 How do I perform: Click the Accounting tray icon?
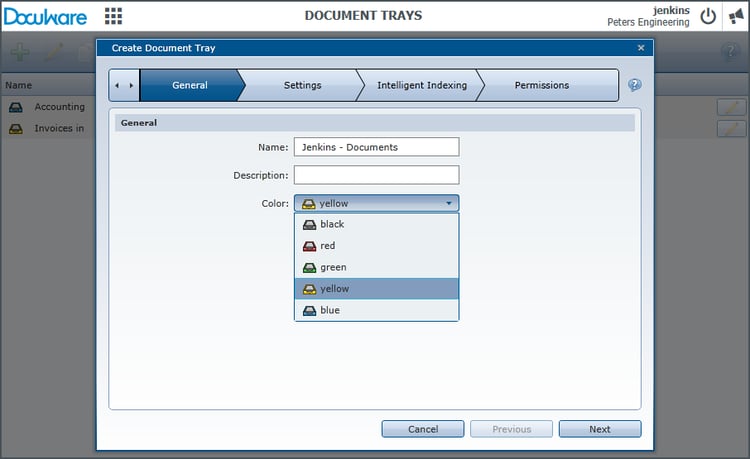point(16,107)
